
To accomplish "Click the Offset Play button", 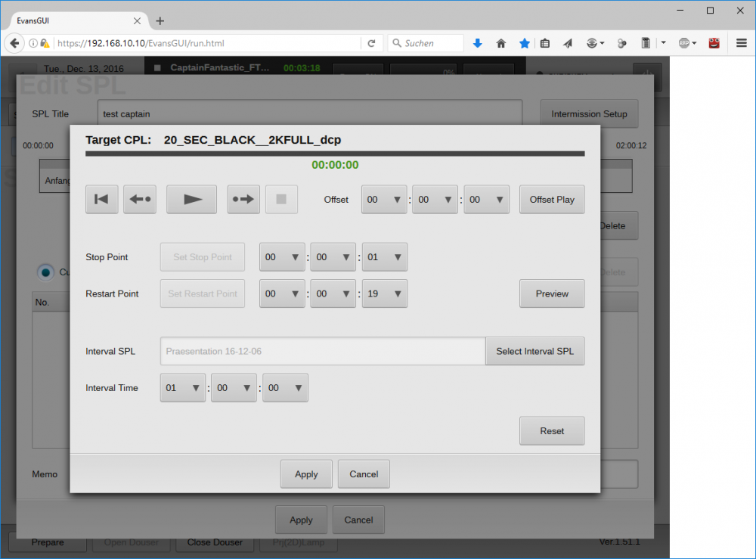I will pyautogui.click(x=552, y=200).
